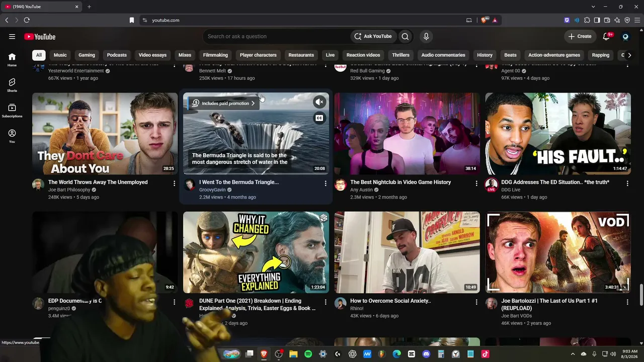Open Leo AI sparkle icon
The width and height of the screenshot is (644, 362).
click(617, 20)
